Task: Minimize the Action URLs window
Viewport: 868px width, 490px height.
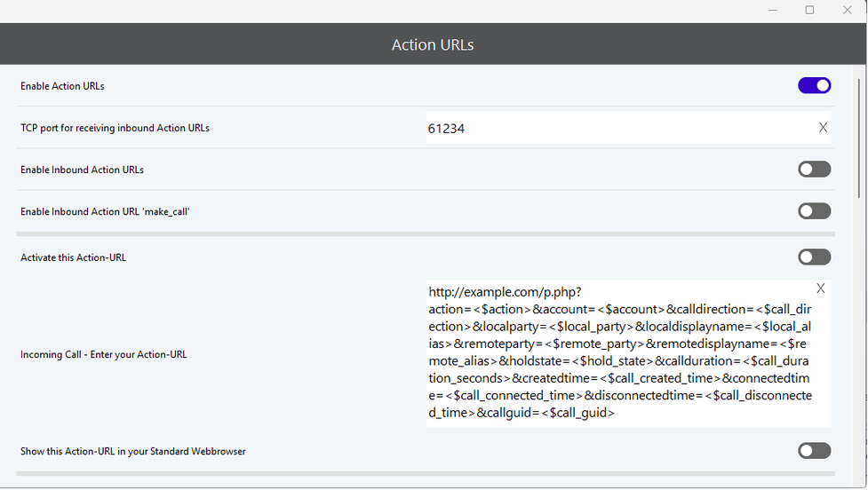Action: (773, 10)
